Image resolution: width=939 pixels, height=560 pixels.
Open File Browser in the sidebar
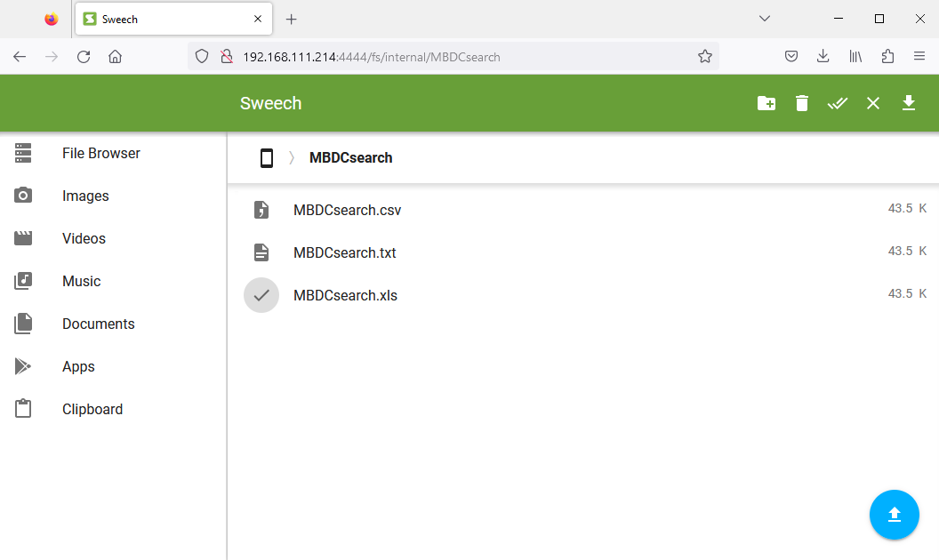101,153
